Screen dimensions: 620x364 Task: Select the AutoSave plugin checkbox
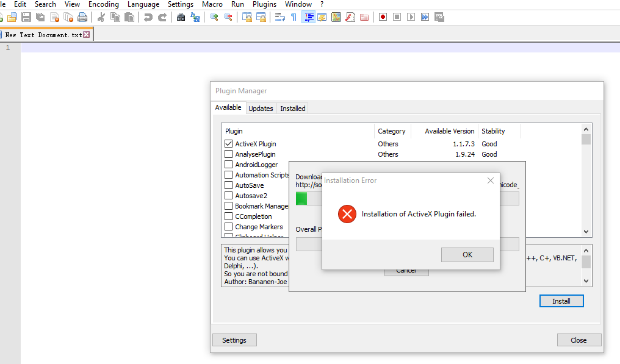[229, 185]
